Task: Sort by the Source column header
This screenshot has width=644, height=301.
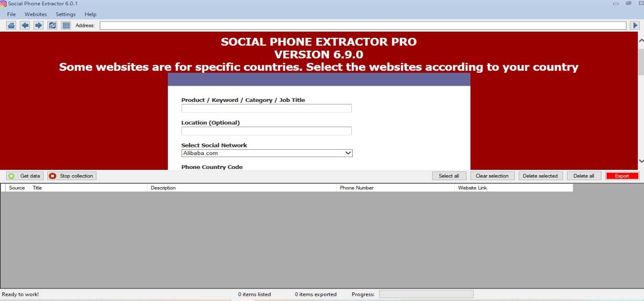Action: 17,188
